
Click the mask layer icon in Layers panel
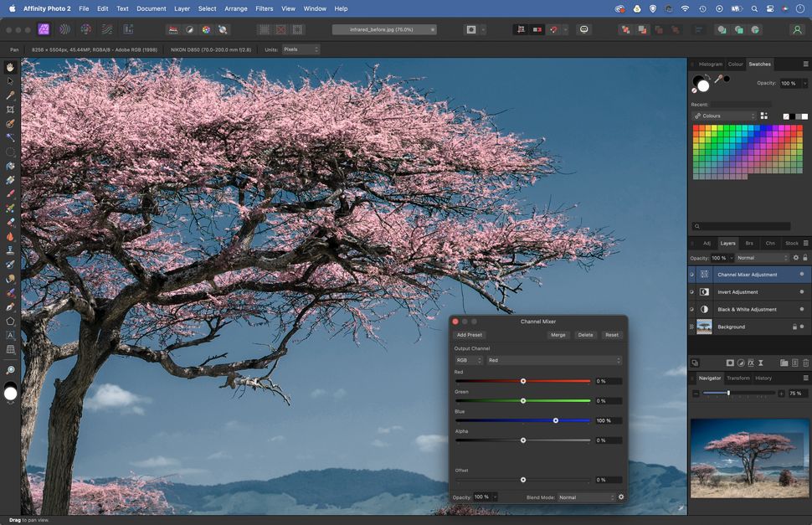point(730,362)
